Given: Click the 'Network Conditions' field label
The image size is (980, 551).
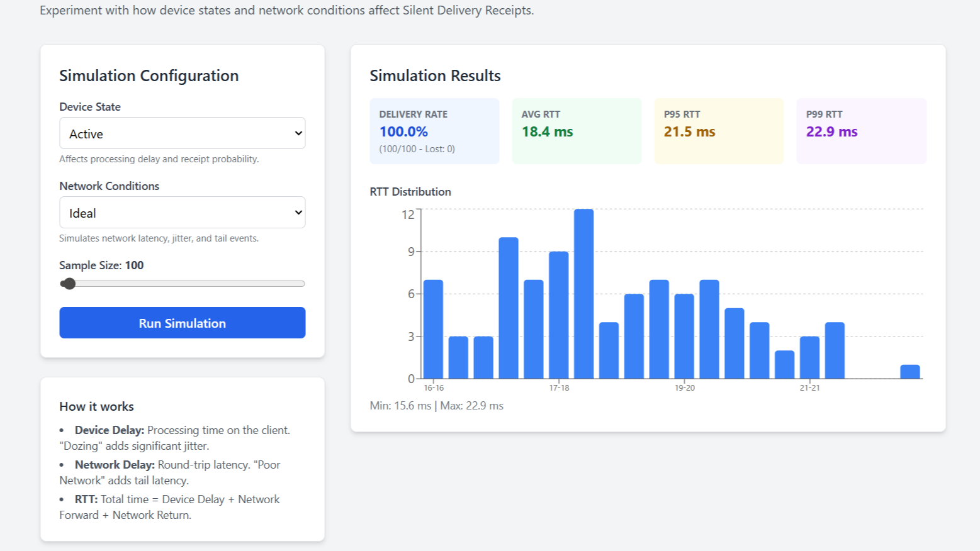Looking at the screenshot, I should tap(110, 186).
